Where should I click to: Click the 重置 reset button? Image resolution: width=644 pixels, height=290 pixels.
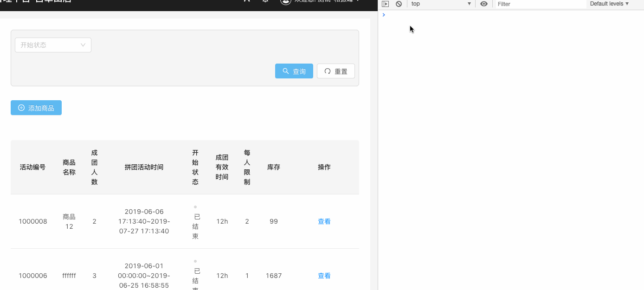click(x=336, y=71)
